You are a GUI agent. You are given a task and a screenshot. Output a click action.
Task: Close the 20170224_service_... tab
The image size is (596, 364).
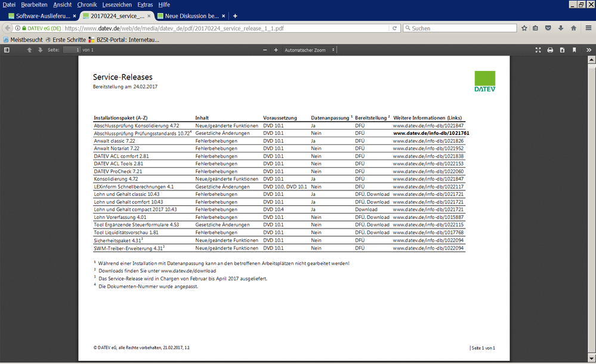tap(149, 16)
